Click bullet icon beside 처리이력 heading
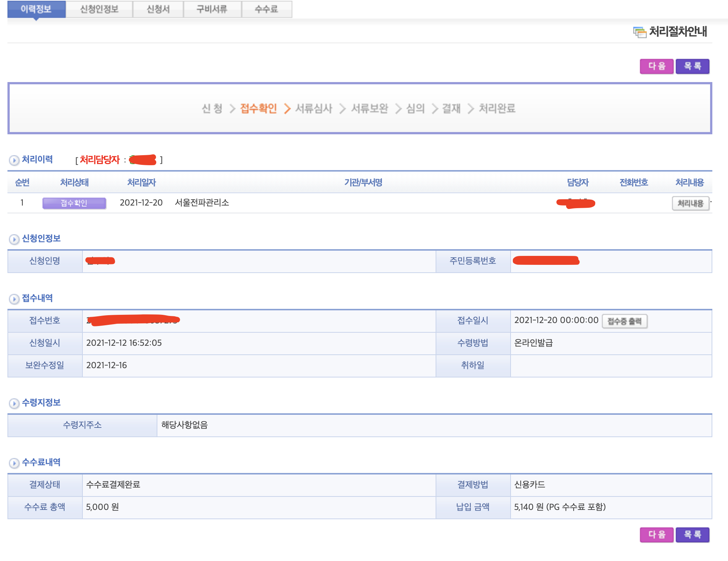 pos(14,160)
